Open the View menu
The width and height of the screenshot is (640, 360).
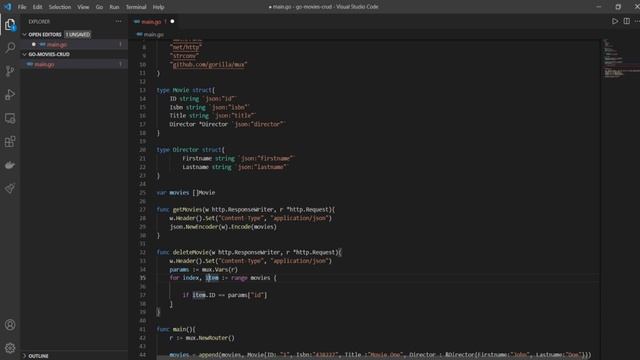(x=83, y=7)
